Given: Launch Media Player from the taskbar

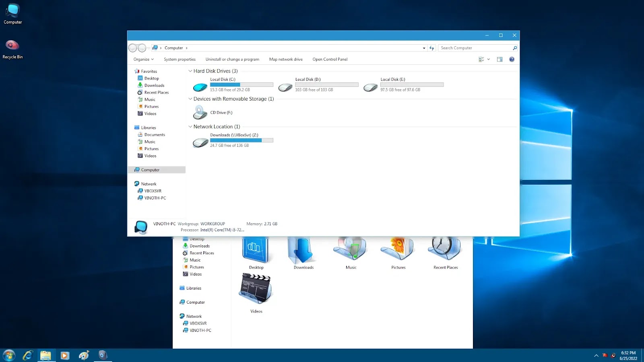Looking at the screenshot, I should click(x=65, y=356).
